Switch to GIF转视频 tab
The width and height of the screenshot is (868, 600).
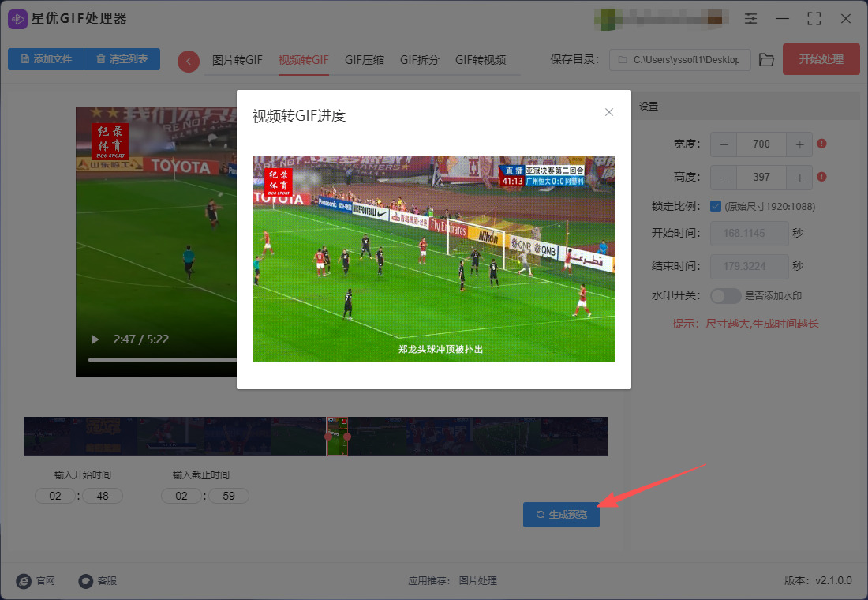click(481, 60)
